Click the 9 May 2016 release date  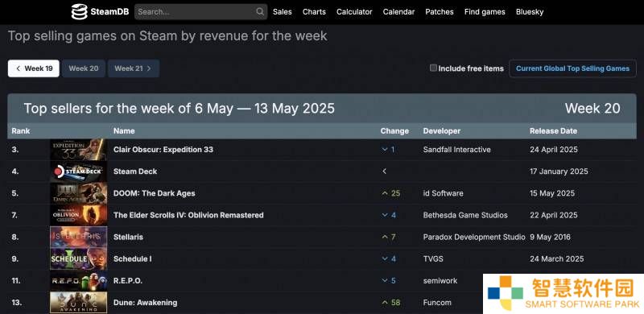coord(550,238)
